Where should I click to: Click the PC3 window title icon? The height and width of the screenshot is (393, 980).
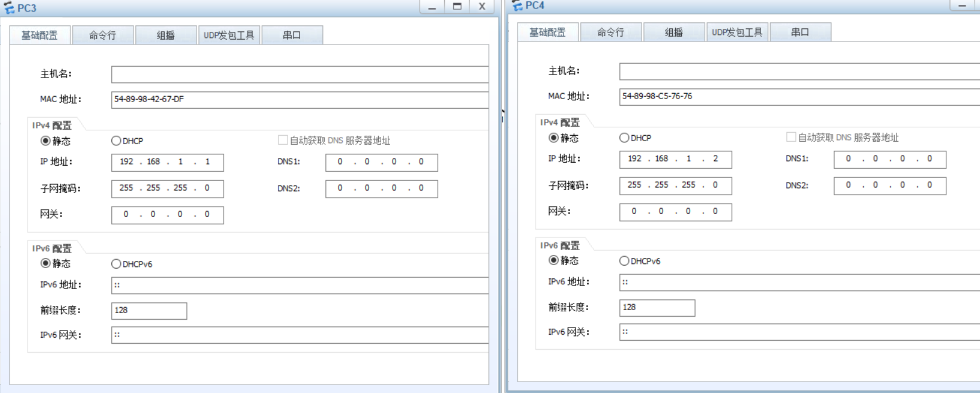(8, 8)
